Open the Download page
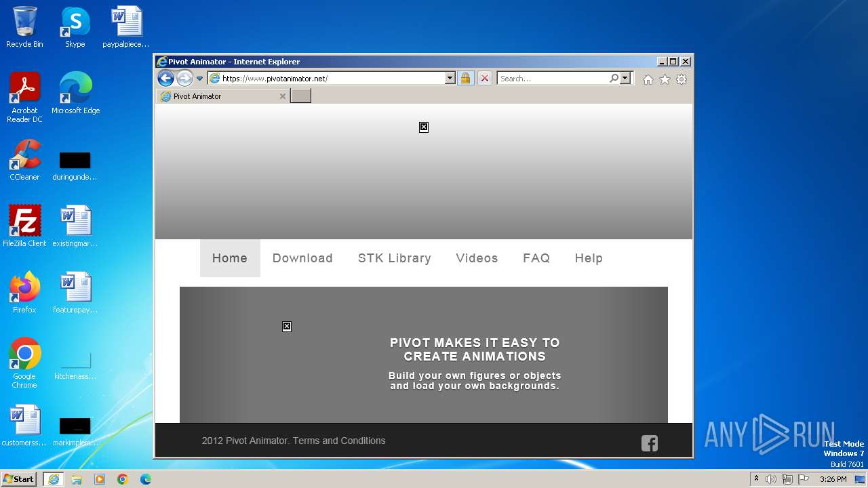This screenshot has height=488, width=868. tap(302, 258)
